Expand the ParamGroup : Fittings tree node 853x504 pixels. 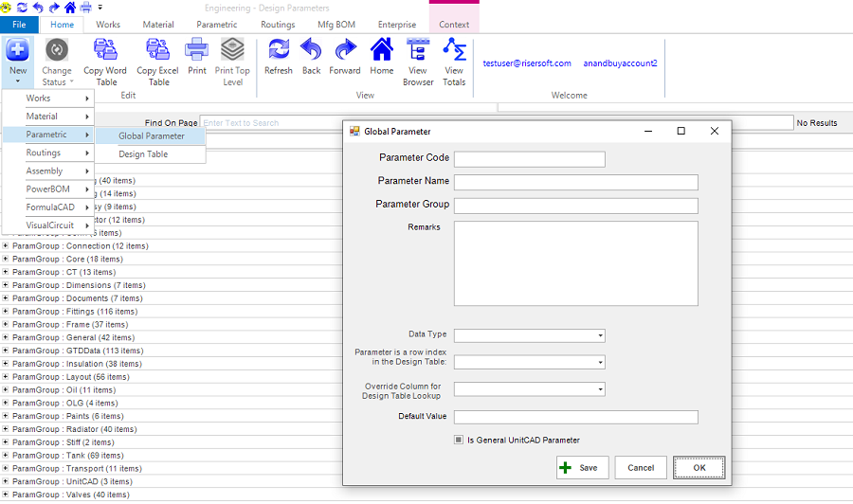[6, 312]
